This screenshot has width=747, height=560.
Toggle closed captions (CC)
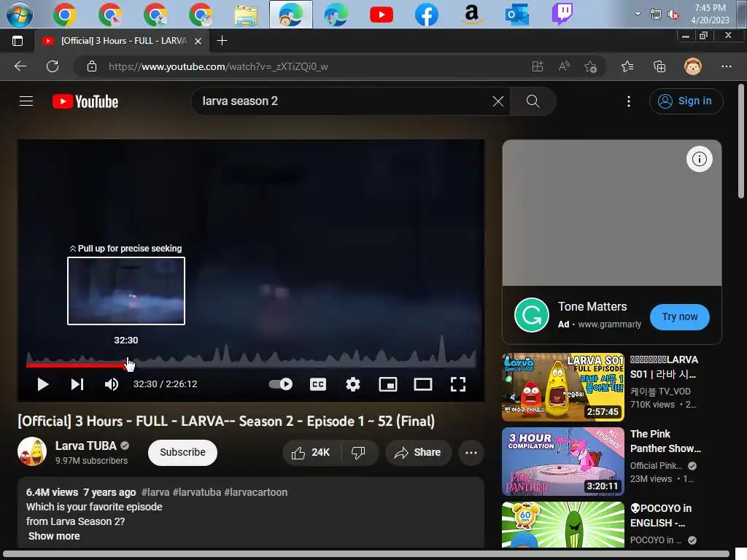coord(318,384)
